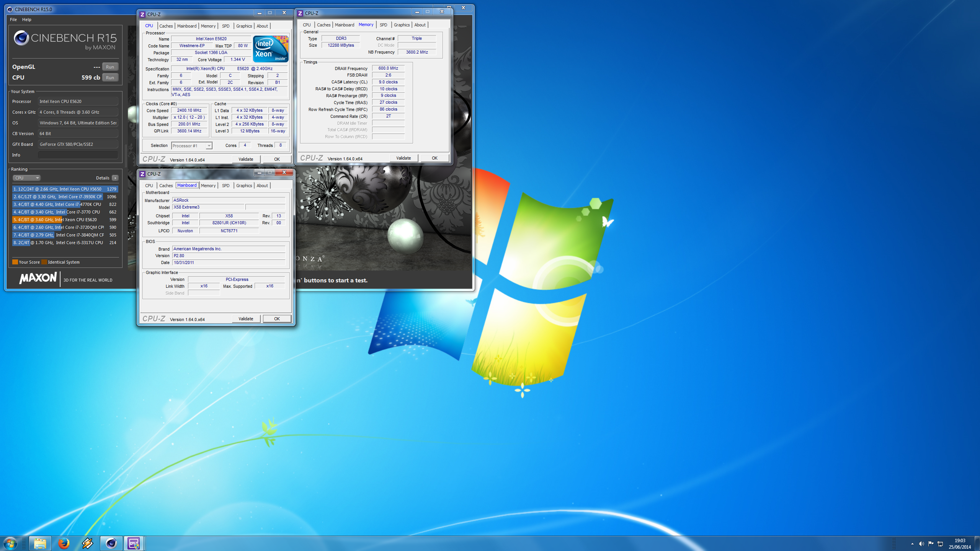Run the OpenGL benchmark
Screen dimensions: 980x551
point(110,67)
